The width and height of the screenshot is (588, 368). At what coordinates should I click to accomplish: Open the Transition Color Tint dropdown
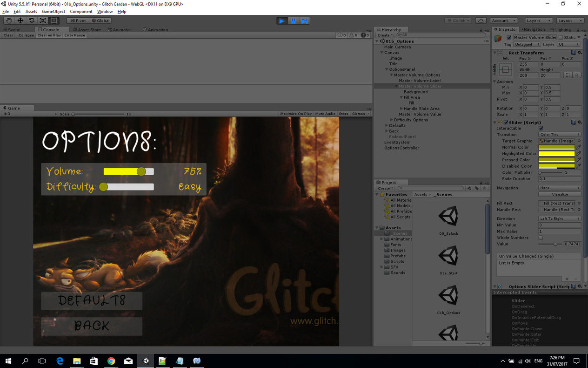pyautogui.click(x=560, y=135)
